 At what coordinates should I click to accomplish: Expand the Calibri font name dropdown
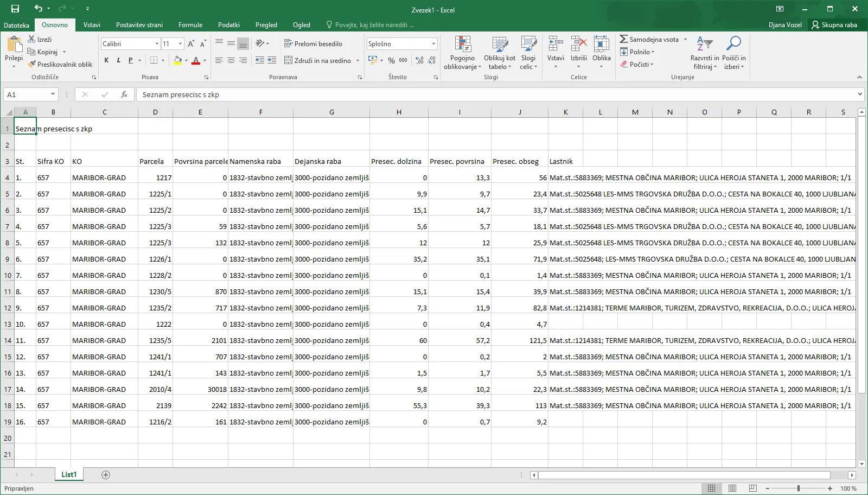pyautogui.click(x=157, y=43)
